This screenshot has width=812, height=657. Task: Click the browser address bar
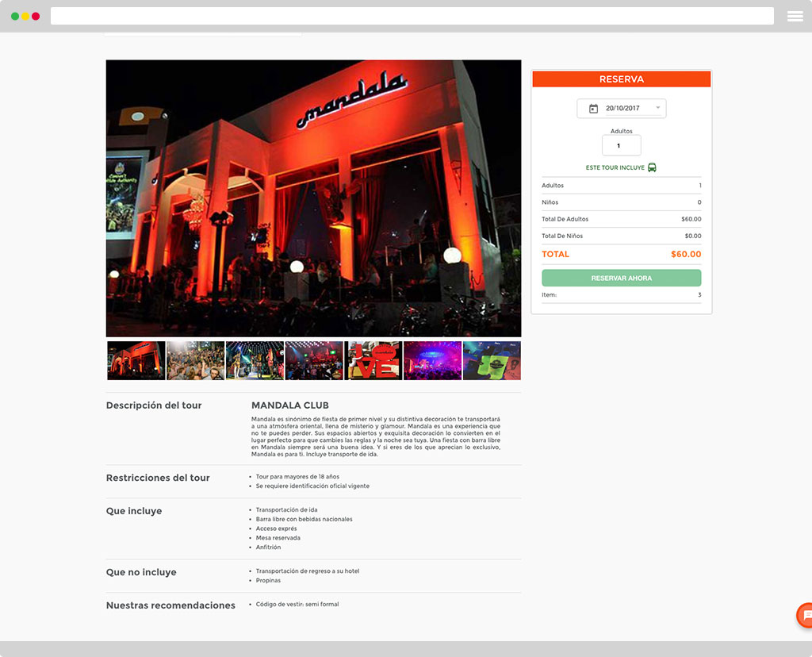point(412,16)
